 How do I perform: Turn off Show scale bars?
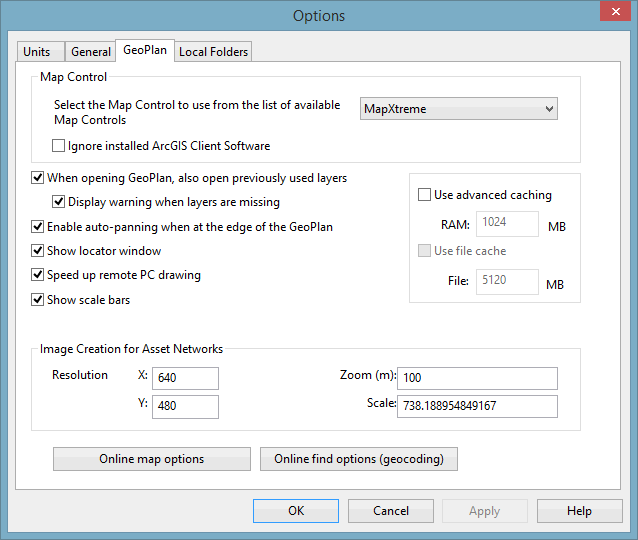tap(38, 299)
